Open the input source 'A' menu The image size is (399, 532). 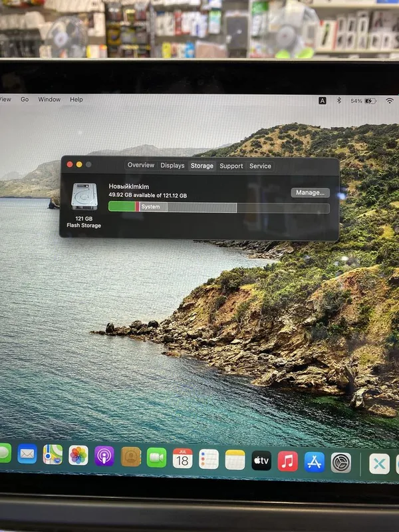(323, 100)
